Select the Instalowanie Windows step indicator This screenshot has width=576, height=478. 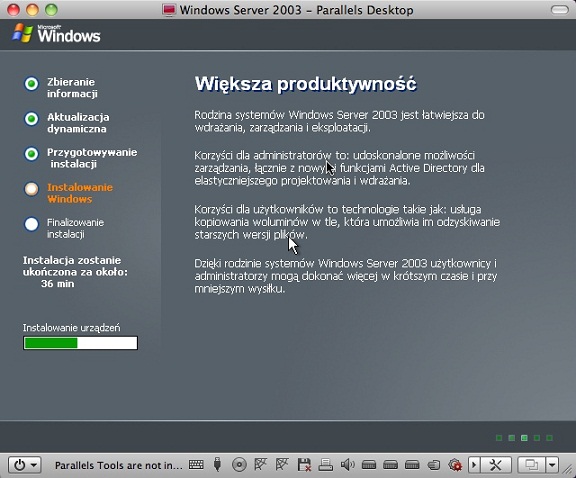click(32, 189)
